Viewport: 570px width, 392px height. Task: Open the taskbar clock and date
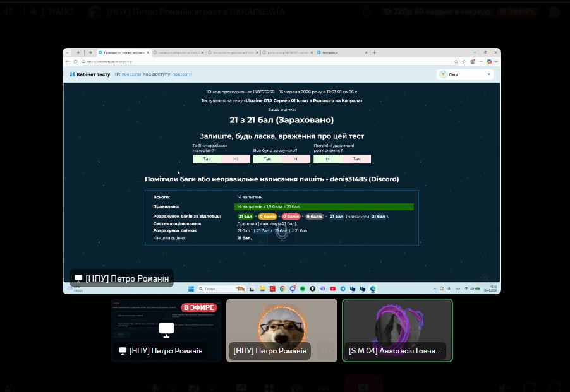point(490,289)
